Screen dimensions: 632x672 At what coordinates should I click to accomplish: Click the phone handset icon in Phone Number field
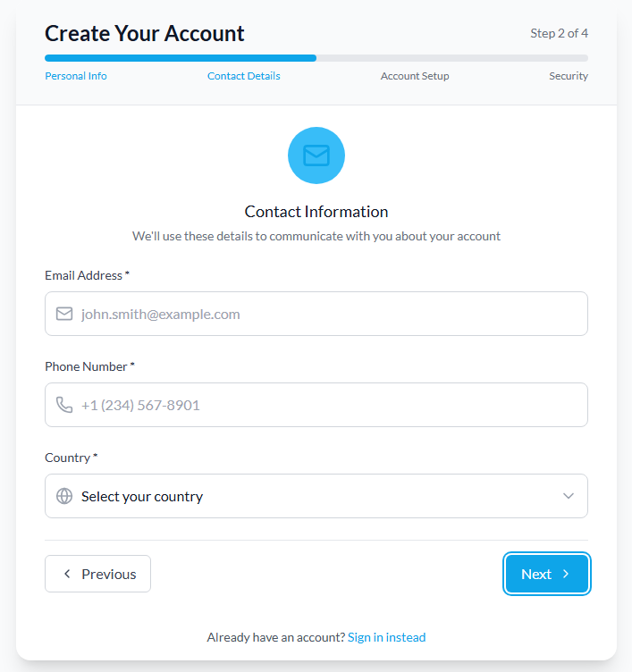(x=64, y=405)
